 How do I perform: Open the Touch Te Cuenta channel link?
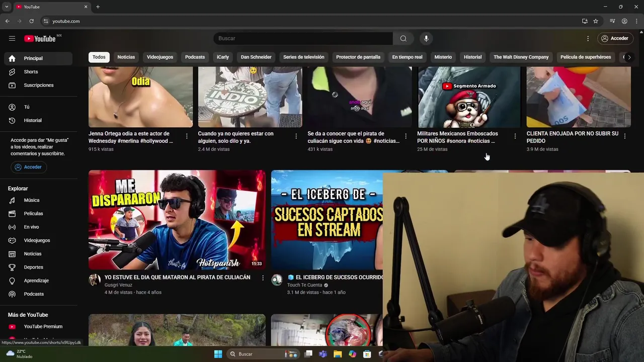(x=304, y=285)
